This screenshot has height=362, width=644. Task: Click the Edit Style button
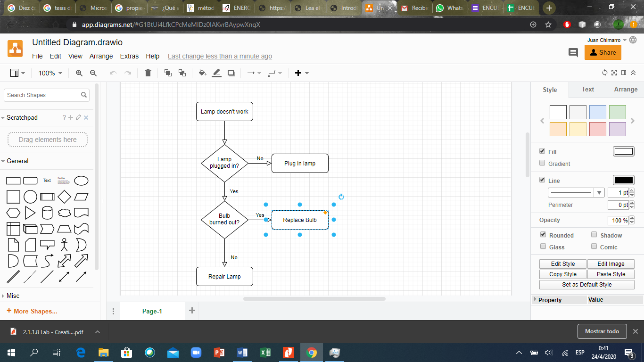563,264
